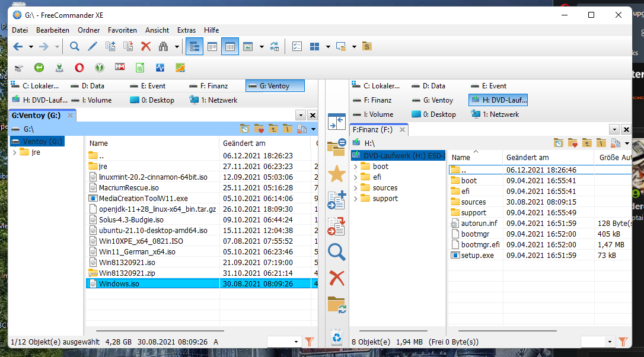Sort left panel by Geändert am column

[244, 144]
